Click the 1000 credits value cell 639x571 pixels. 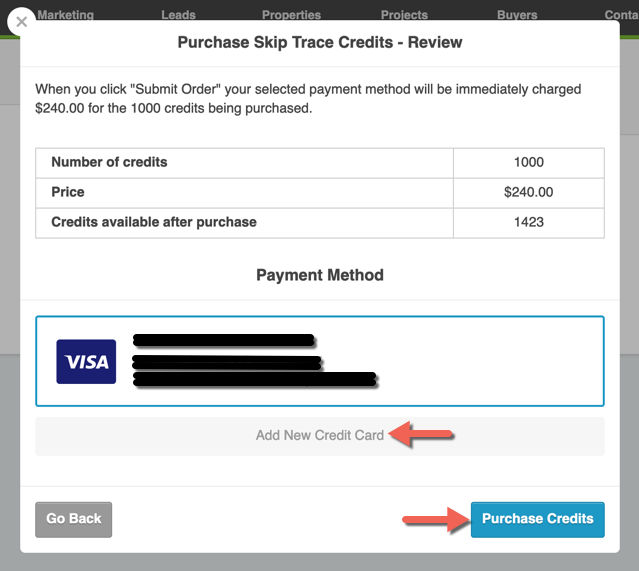click(x=528, y=162)
